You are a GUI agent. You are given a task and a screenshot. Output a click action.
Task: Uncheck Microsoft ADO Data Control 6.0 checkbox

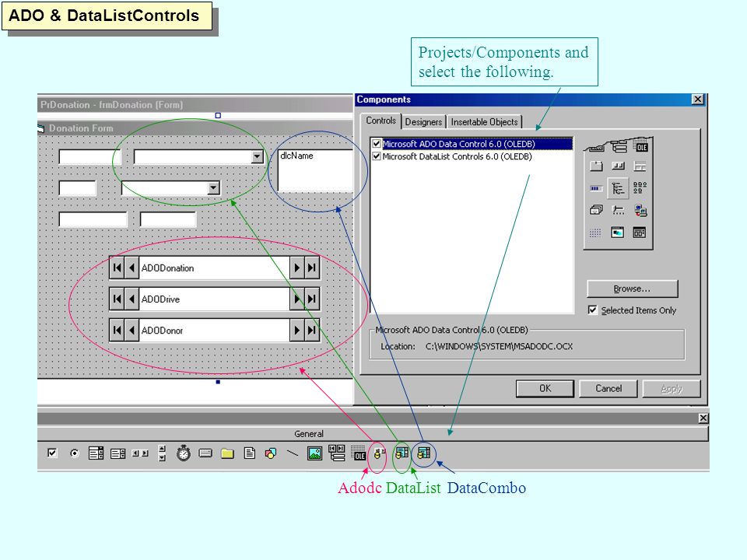[x=377, y=143]
